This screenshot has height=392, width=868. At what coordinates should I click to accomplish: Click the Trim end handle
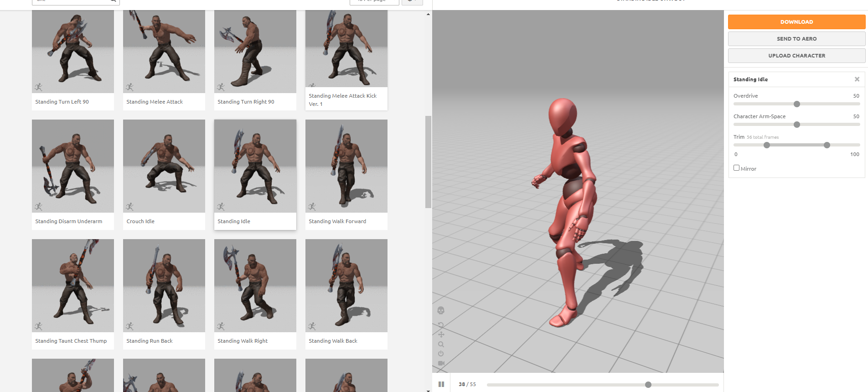[x=827, y=145]
